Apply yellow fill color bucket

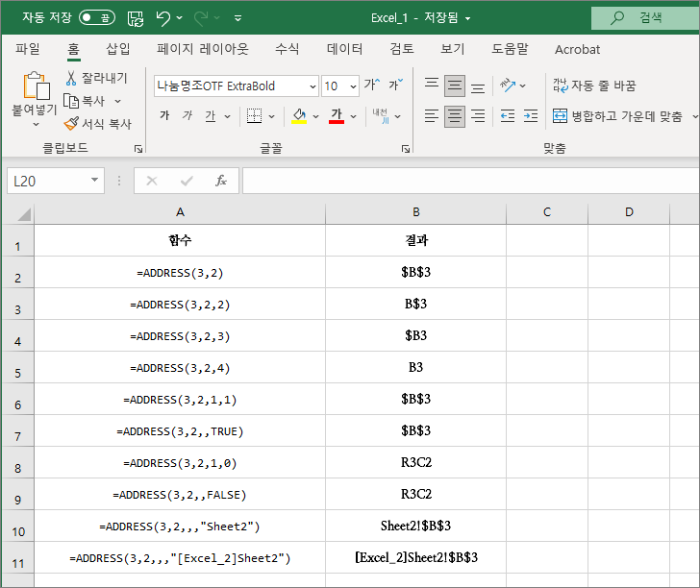tap(299, 116)
